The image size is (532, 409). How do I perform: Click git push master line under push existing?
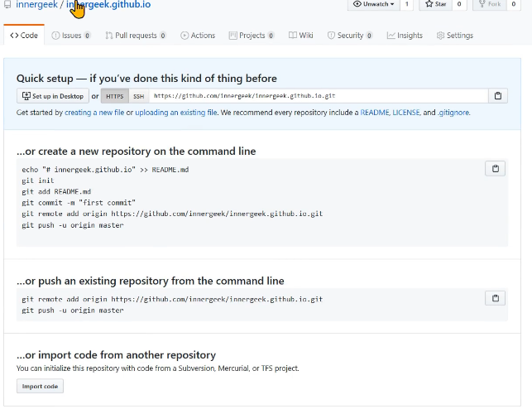[x=73, y=310]
